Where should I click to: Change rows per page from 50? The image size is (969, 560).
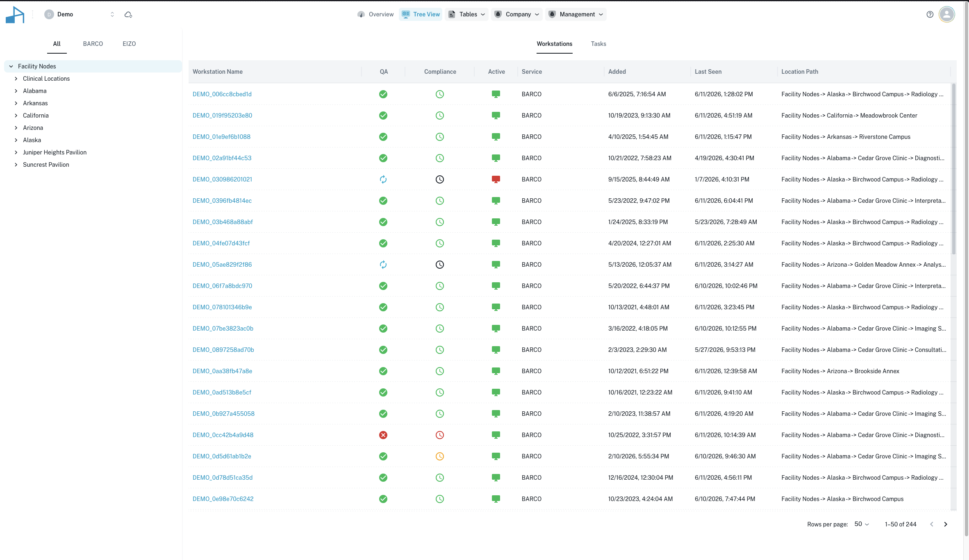point(862,524)
